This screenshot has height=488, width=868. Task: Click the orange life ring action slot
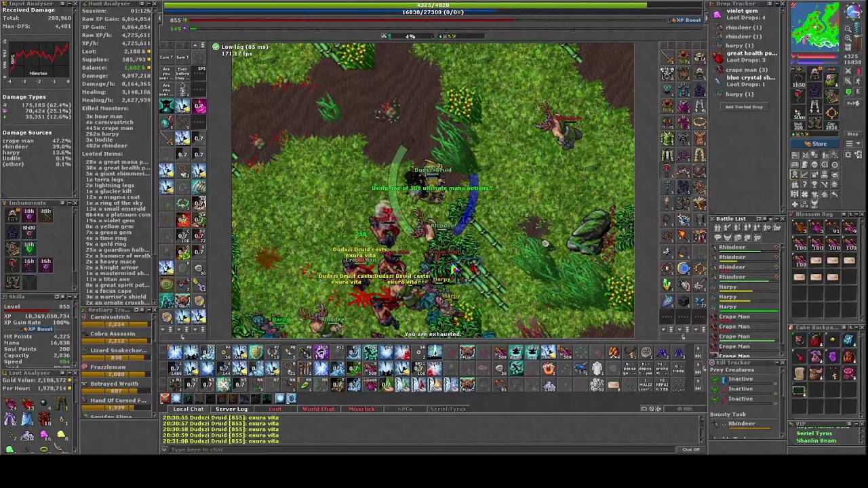click(549, 369)
